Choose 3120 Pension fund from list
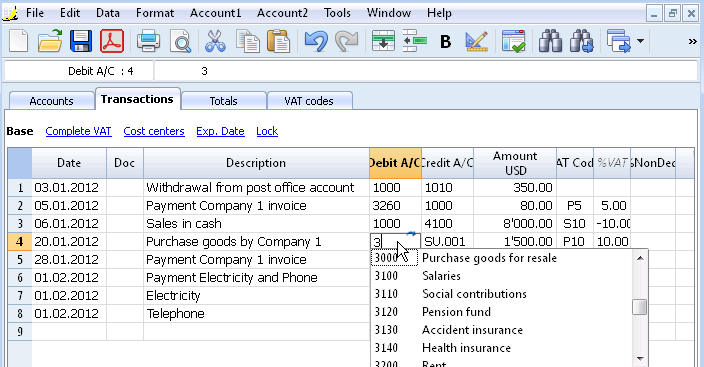Image resolution: width=704 pixels, height=367 pixels. (x=502, y=312)
